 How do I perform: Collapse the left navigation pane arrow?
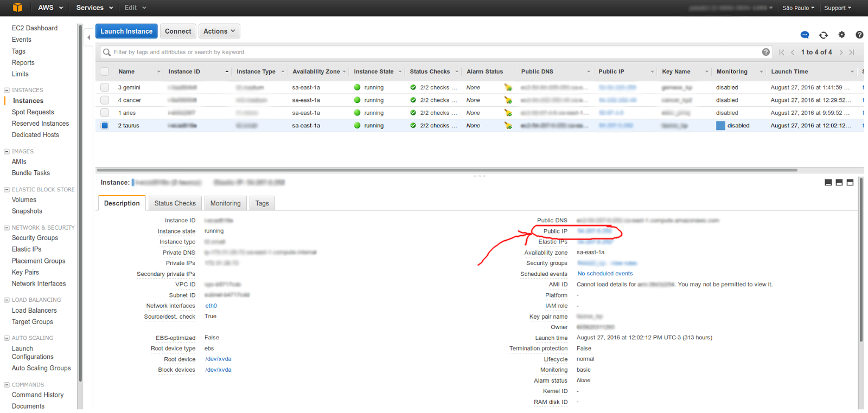89,37
